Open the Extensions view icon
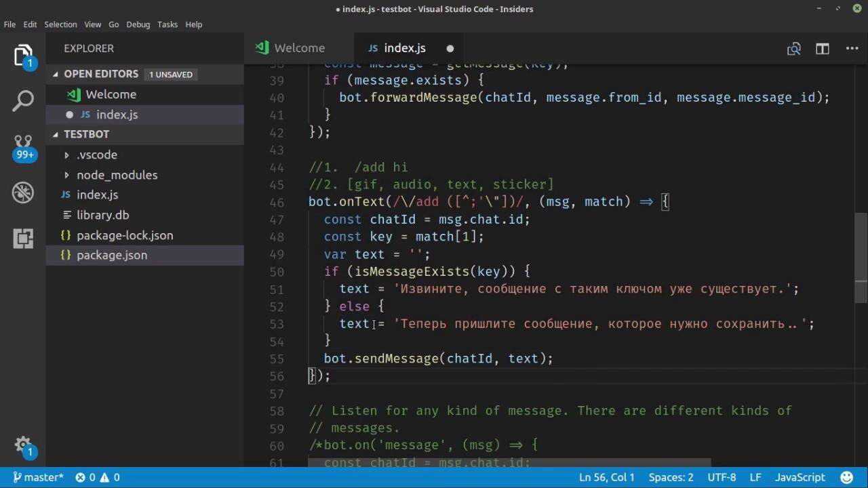Image resolution: width=868 pixels, height=488 pixels. [x=23, y=238]
